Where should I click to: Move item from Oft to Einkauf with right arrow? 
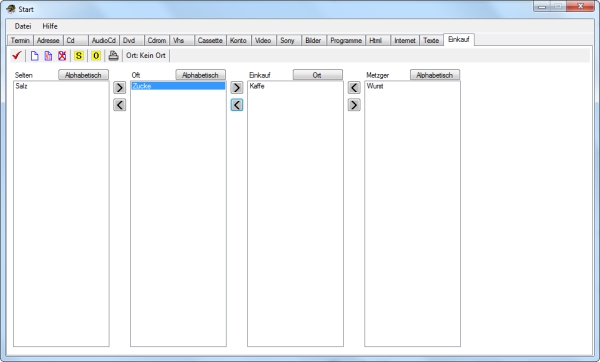236,88
